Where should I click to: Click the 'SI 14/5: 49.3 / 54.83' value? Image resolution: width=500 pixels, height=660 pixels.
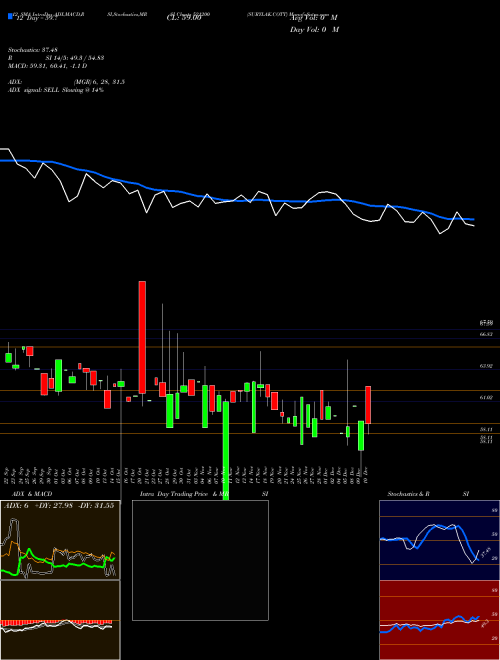coord(75,58)
